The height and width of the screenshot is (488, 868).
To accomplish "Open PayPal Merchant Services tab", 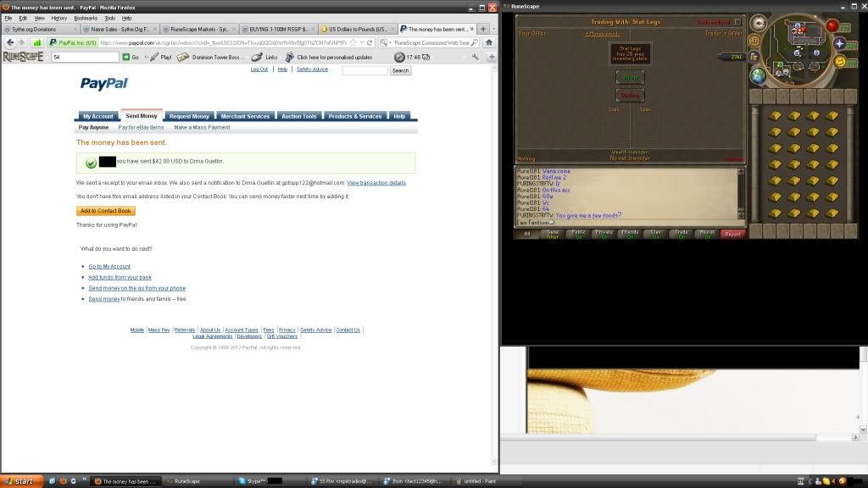I will click(x=245, y=116).
